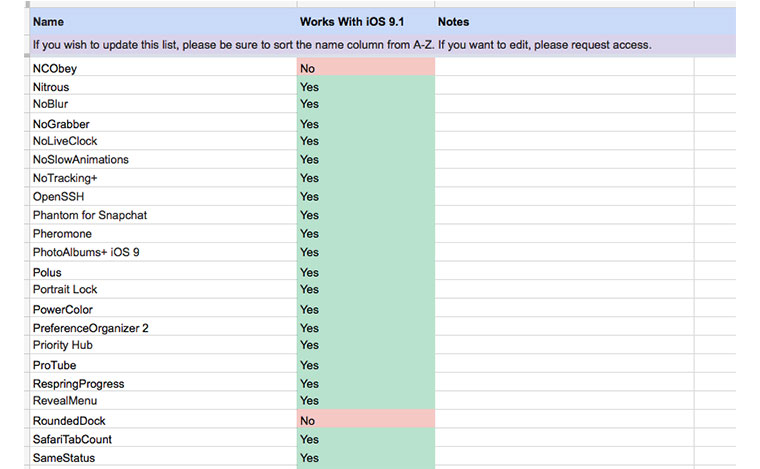
Task: Select the RevealMenu name cell
Action: tap(163, 401)
